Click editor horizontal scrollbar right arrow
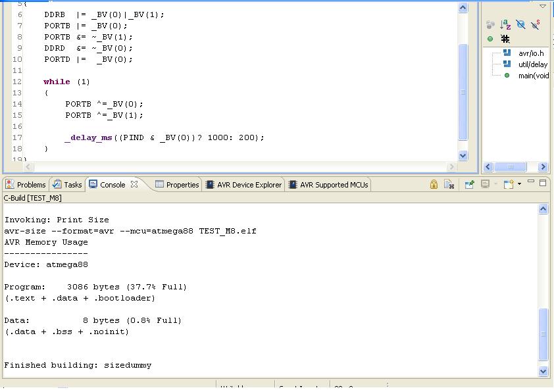Image resolution: width=554 pixels, height=392 pixels. pos(451,166)
